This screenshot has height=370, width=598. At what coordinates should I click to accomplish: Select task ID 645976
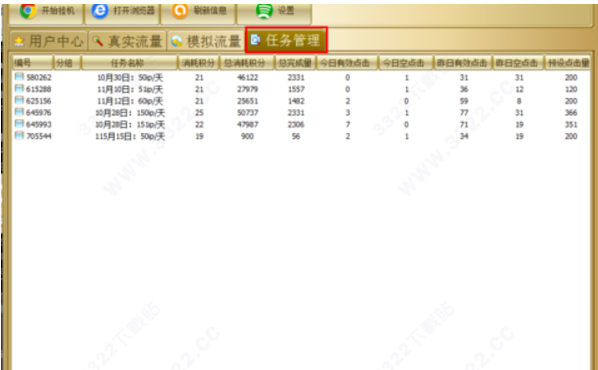(x=39, y=113)
